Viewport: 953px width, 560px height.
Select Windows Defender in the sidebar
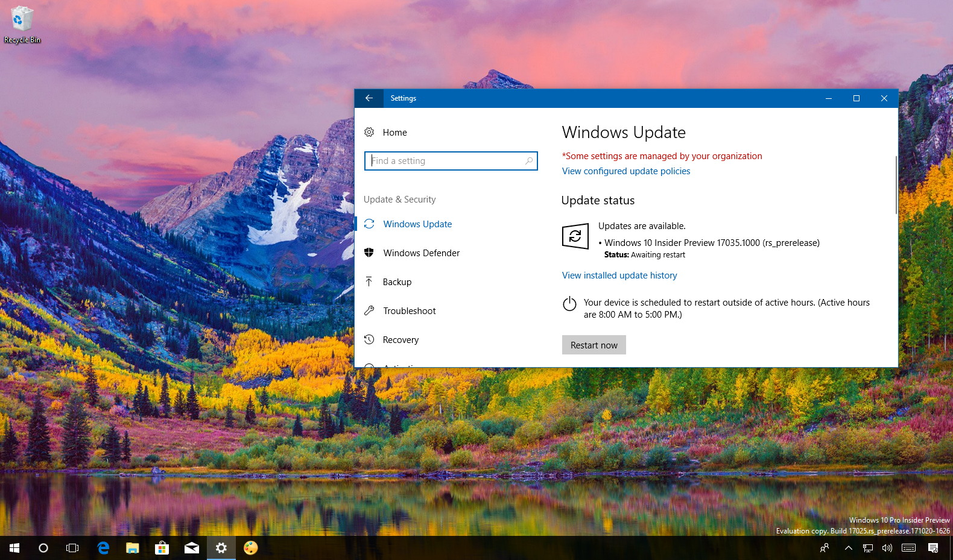421,253
